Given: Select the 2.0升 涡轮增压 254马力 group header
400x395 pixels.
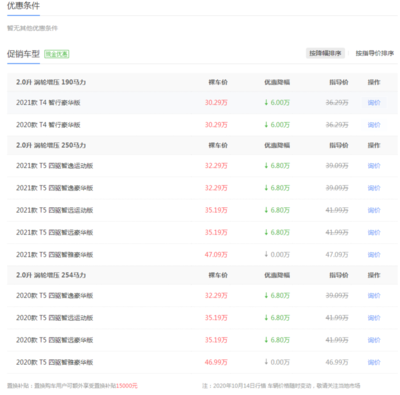Looking at the screenshot, I should pyautogui.click(x=51, y=275).
